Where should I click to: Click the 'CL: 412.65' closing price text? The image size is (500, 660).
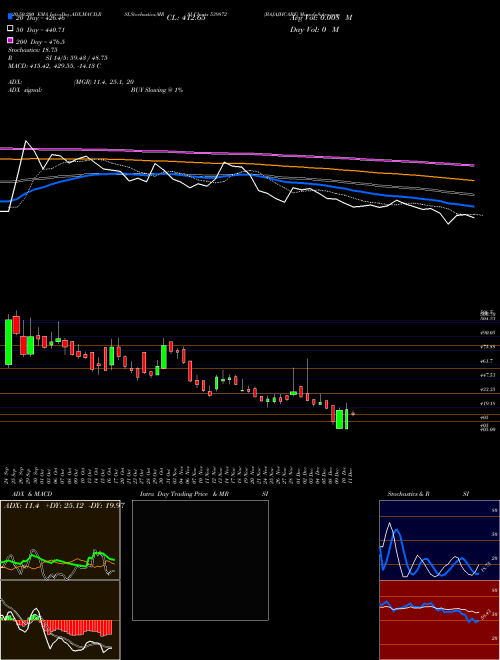tap(186, 18)
